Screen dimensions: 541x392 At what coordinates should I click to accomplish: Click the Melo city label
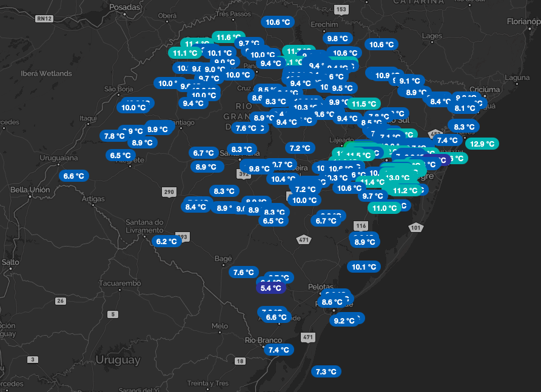coord(220,326)
